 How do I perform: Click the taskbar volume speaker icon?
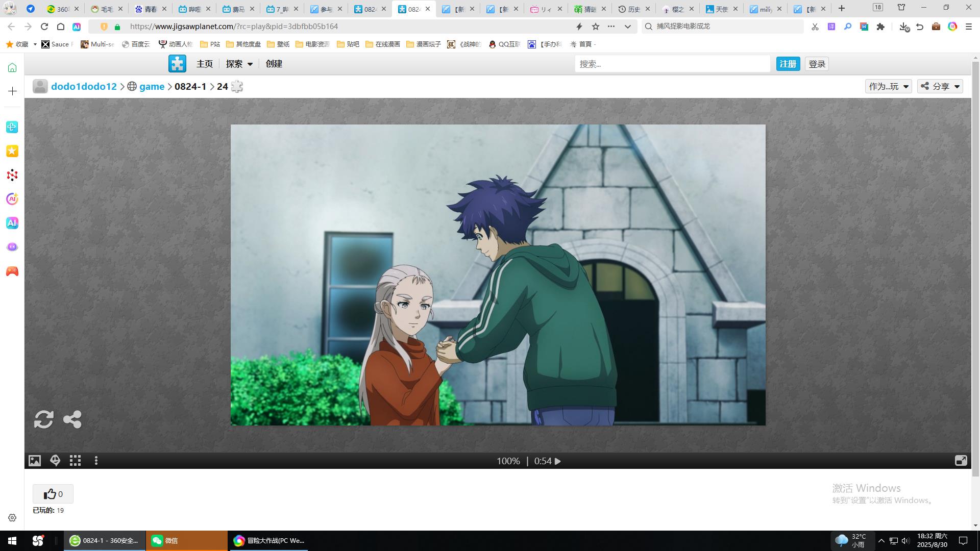click(x=905, y=541)
